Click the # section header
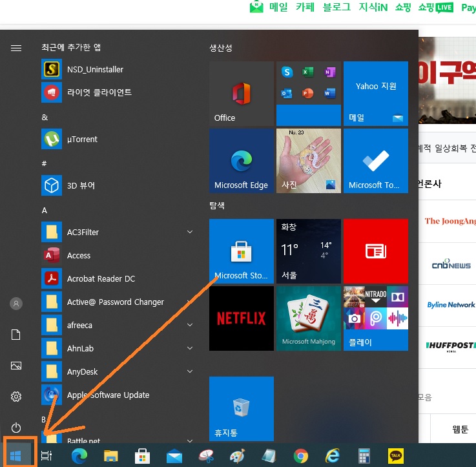 point(45,163)
